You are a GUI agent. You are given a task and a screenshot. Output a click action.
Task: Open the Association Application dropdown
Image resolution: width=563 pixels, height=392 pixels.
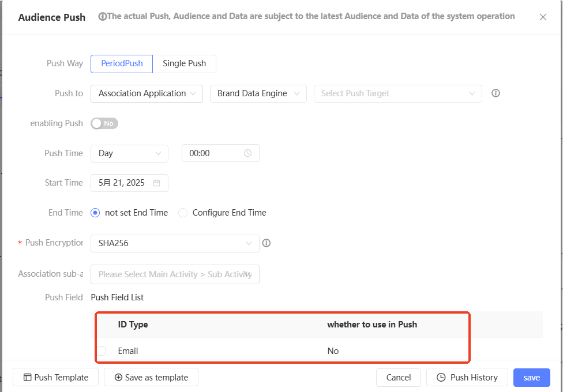pyautogui.click(x=147, y=93)
